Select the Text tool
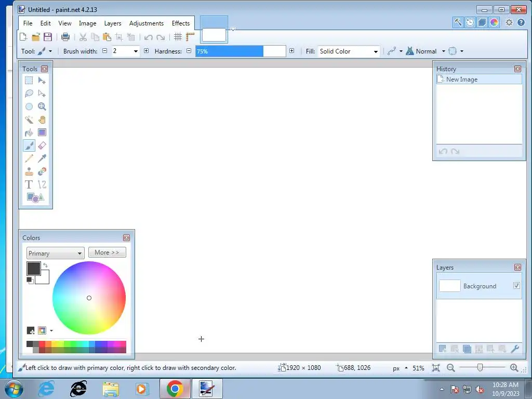Viewport: 532px width, 399px height. 29,184
